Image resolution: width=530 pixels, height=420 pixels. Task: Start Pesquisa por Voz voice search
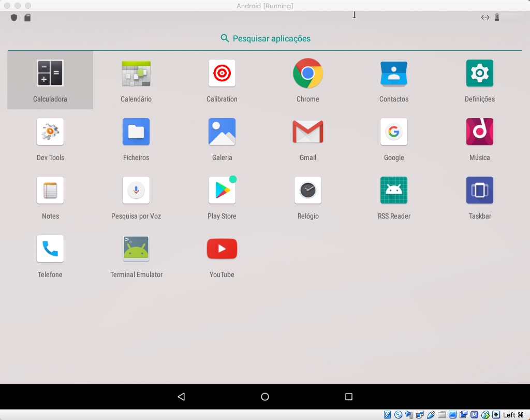[136, 190]
